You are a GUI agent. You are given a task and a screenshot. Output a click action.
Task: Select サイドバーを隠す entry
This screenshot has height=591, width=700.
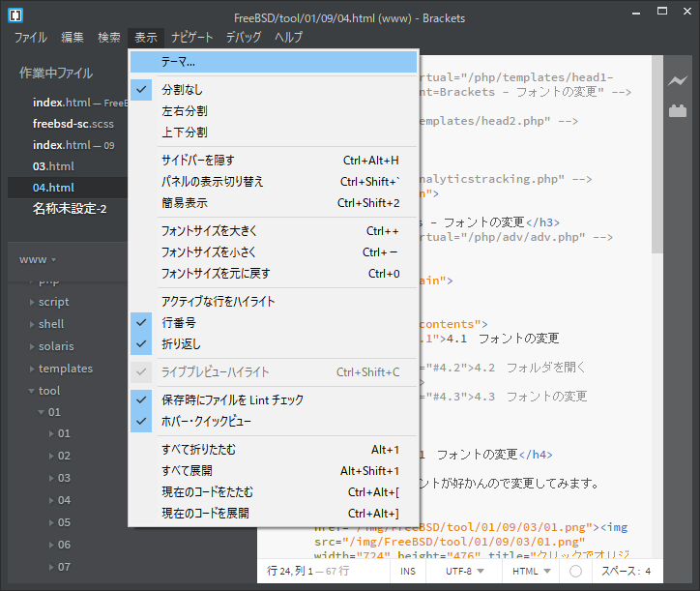click(x=274, y=160)
